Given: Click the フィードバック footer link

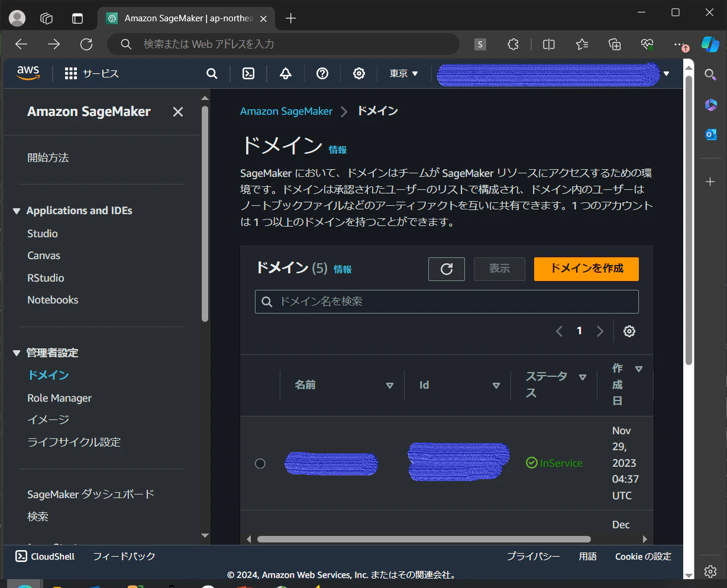Looking at the screenshot, I should pyautogui.click(x=124, y=556).
